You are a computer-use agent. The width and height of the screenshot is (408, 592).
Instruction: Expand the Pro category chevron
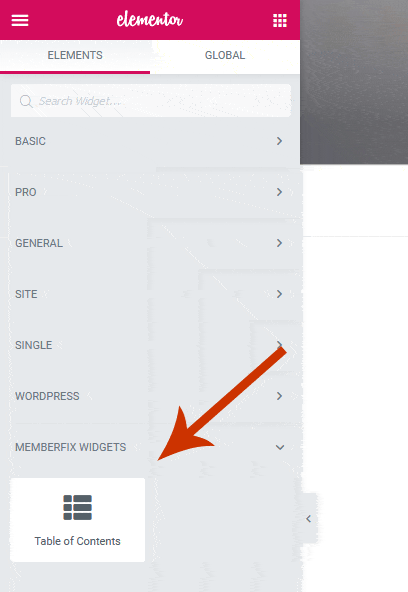[x=279, y=192]
